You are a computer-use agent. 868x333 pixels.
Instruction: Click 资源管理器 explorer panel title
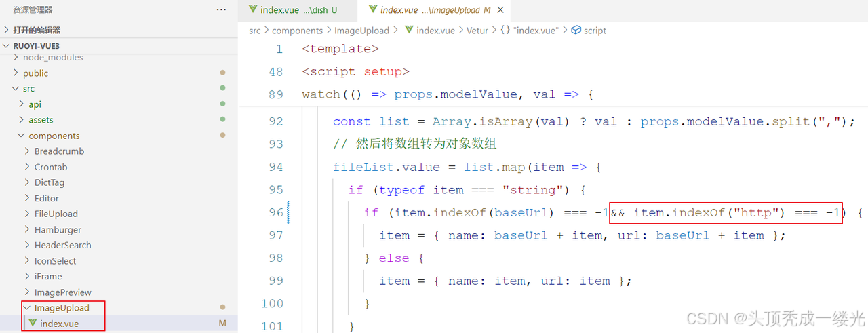(x=33, y=9)
